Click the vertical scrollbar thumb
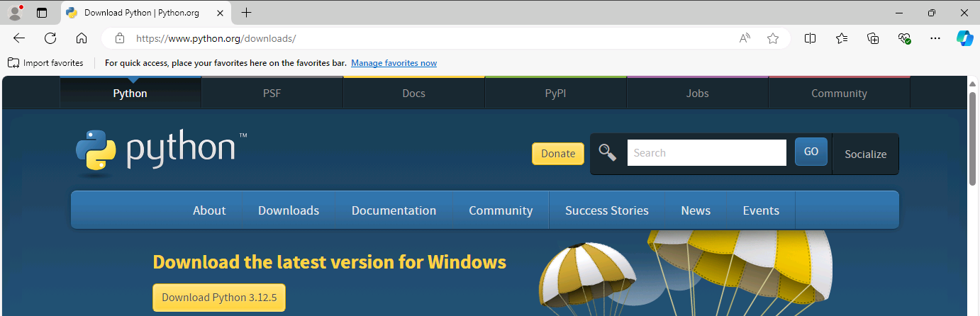Viewport: 980px width, 316px height. coord(973,138)
